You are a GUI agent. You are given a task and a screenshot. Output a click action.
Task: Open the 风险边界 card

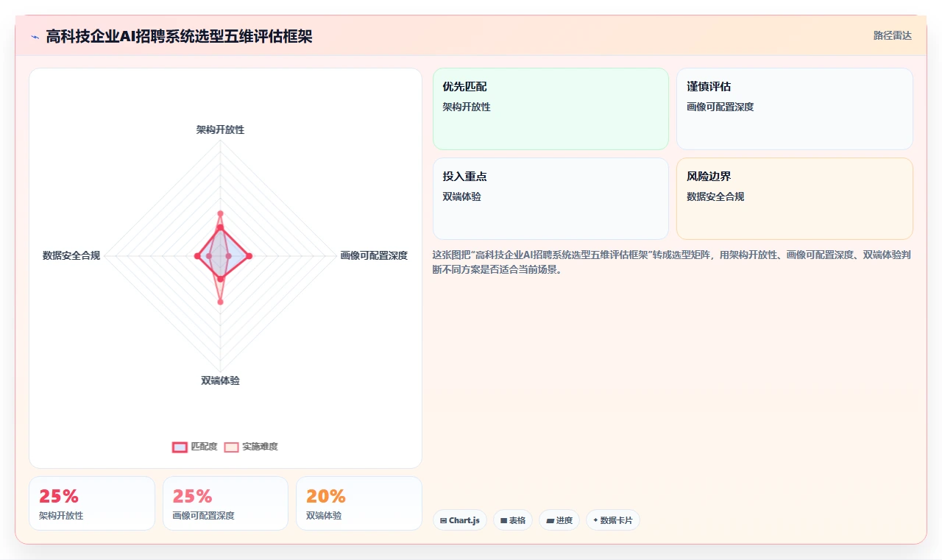[795, 199]
